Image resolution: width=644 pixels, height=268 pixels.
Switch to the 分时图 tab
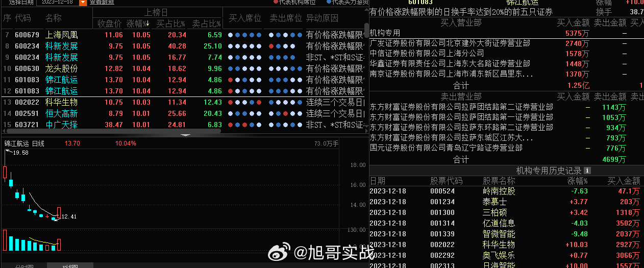coord(23,266)
